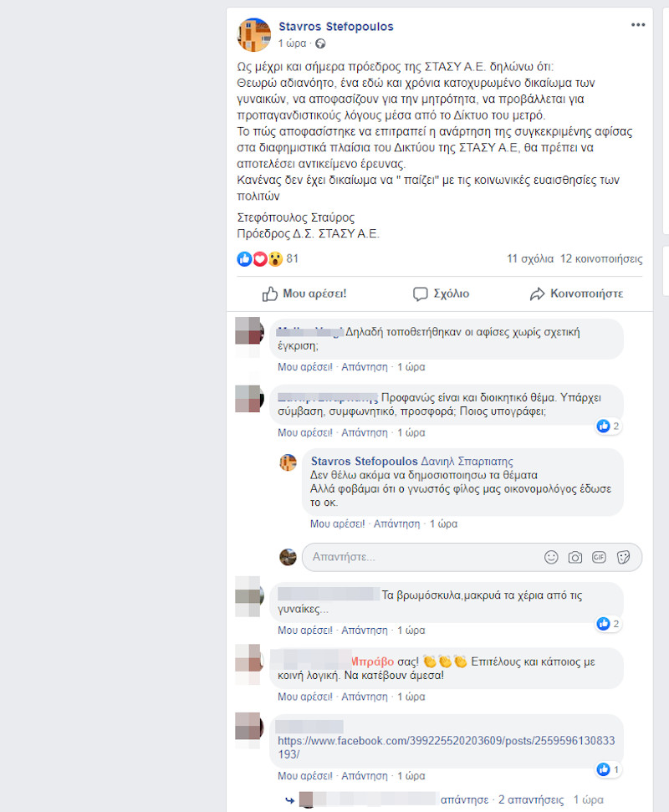Open the facebook.com posts link in comment

pos(446,748)
